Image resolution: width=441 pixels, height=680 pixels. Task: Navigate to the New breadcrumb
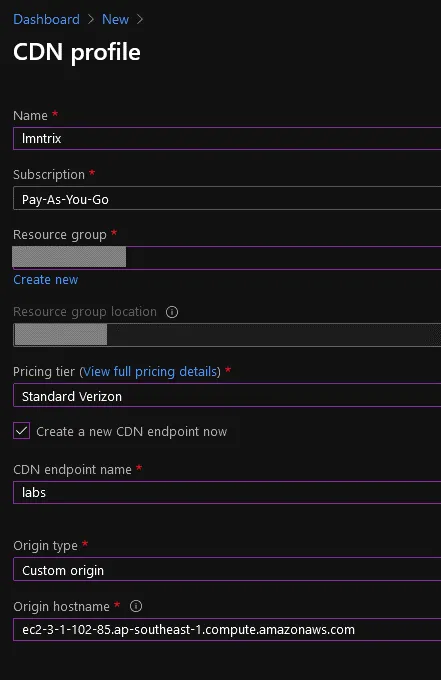point(115,20)
